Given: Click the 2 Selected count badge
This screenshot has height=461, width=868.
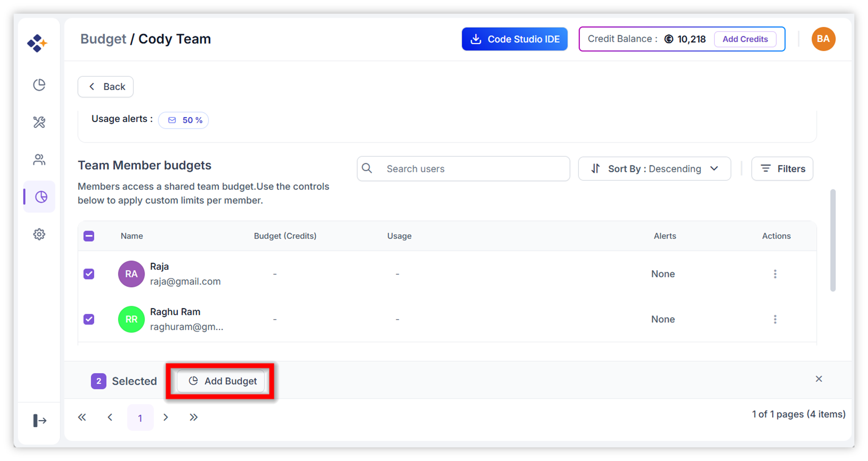Looking at the screenshot, I should click(99, 381).
